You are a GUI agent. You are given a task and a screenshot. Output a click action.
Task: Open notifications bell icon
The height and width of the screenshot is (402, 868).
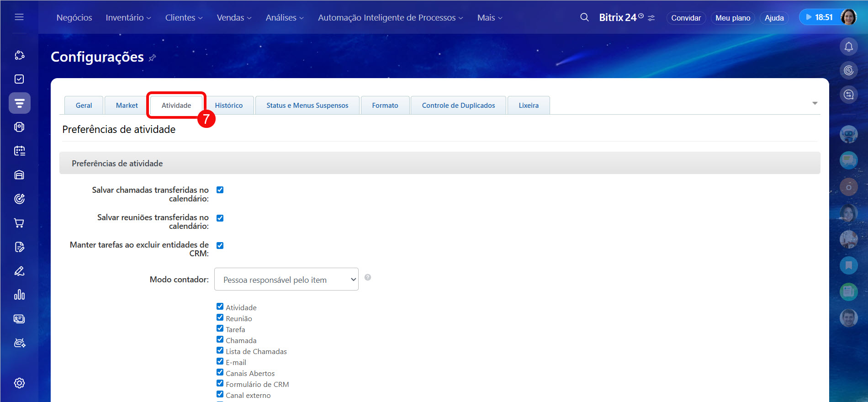(x=848, y=47)
